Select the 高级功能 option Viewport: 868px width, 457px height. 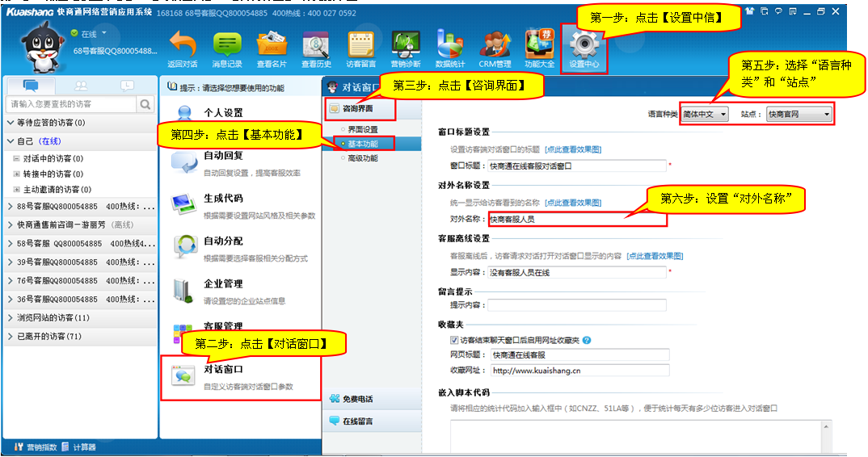point(362,158)
